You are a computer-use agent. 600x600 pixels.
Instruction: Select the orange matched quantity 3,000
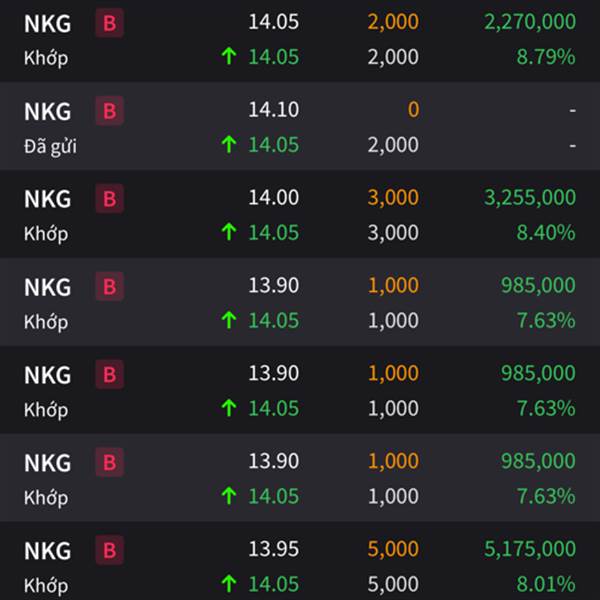click(393, 197)
